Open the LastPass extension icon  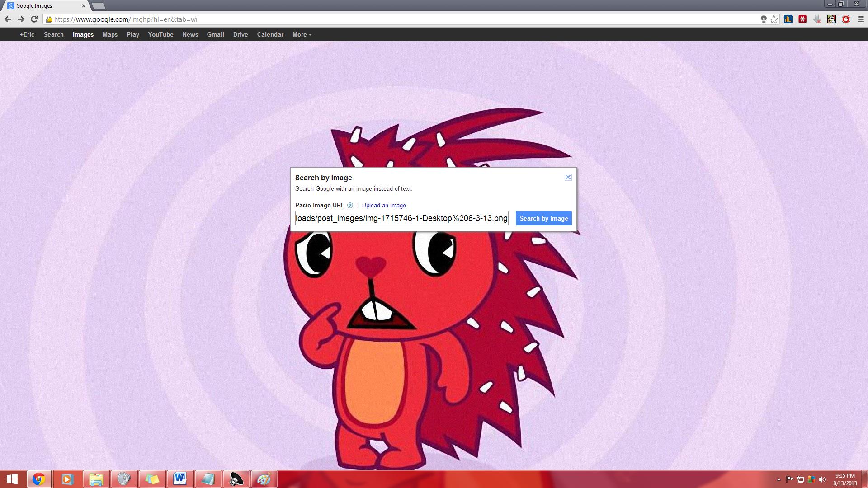click(x=802, y=19)
